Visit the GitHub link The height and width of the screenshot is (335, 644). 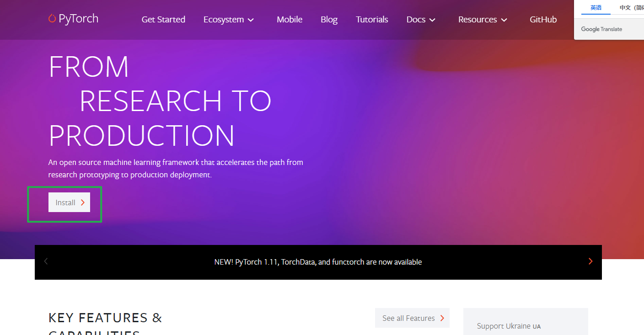tap(543, 20)
